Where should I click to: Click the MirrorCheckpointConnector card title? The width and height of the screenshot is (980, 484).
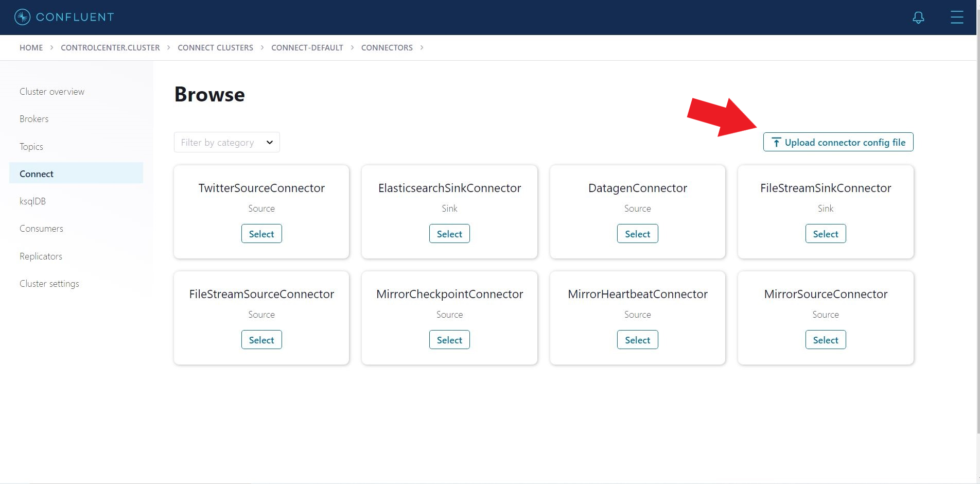coord(449,295)
